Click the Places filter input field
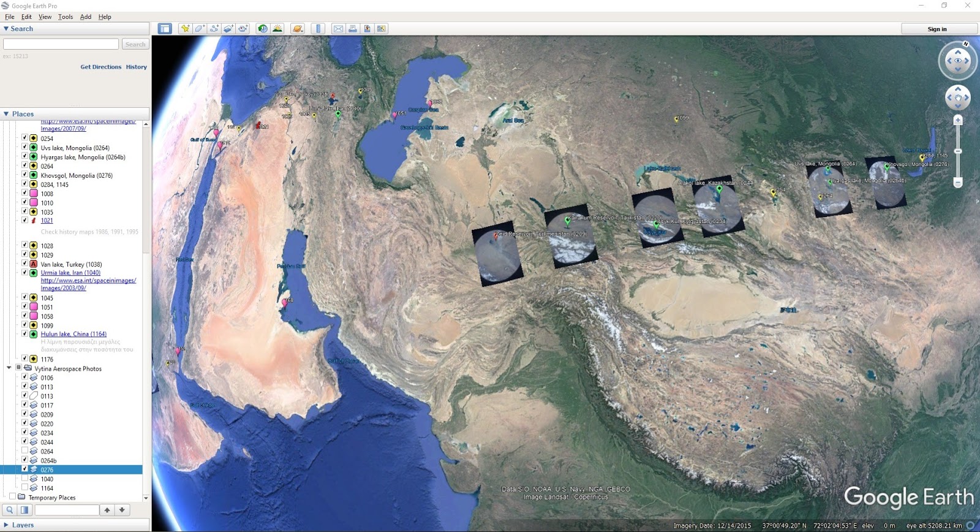The height and width of the screenshot is (532, 980). pyautogui.click(x=67, y=510)
